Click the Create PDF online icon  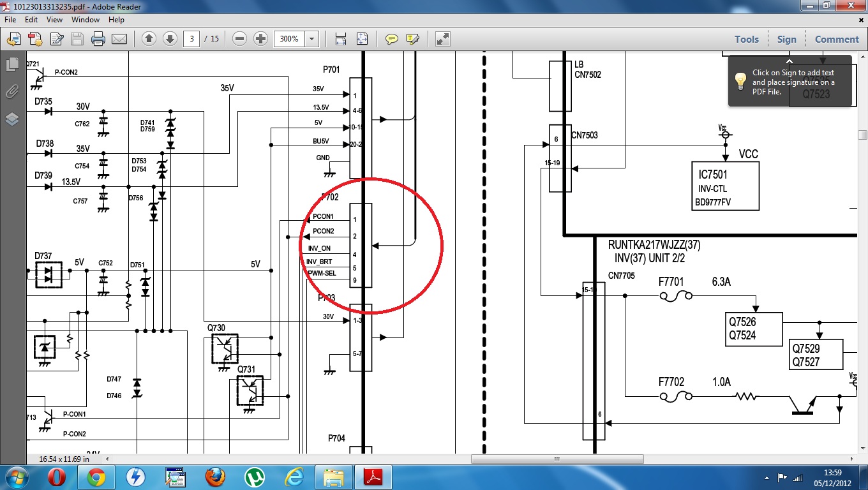tap(13, 39)
